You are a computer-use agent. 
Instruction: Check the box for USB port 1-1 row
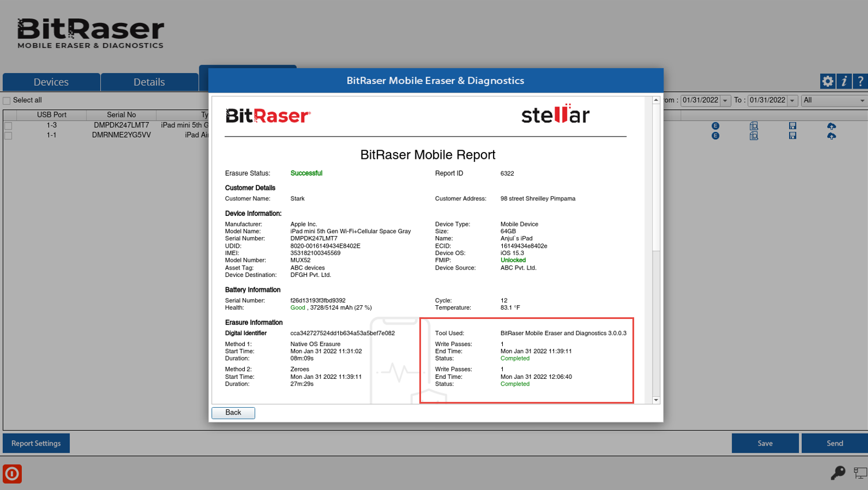point(8,136)
